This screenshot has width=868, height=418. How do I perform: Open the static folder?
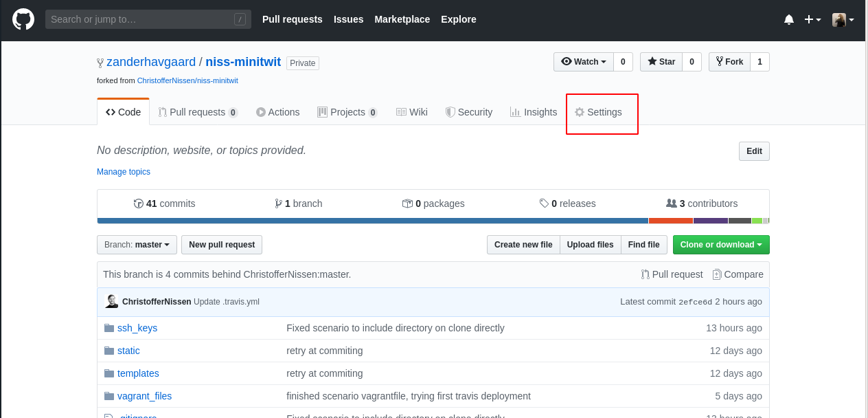coord(128,351)
